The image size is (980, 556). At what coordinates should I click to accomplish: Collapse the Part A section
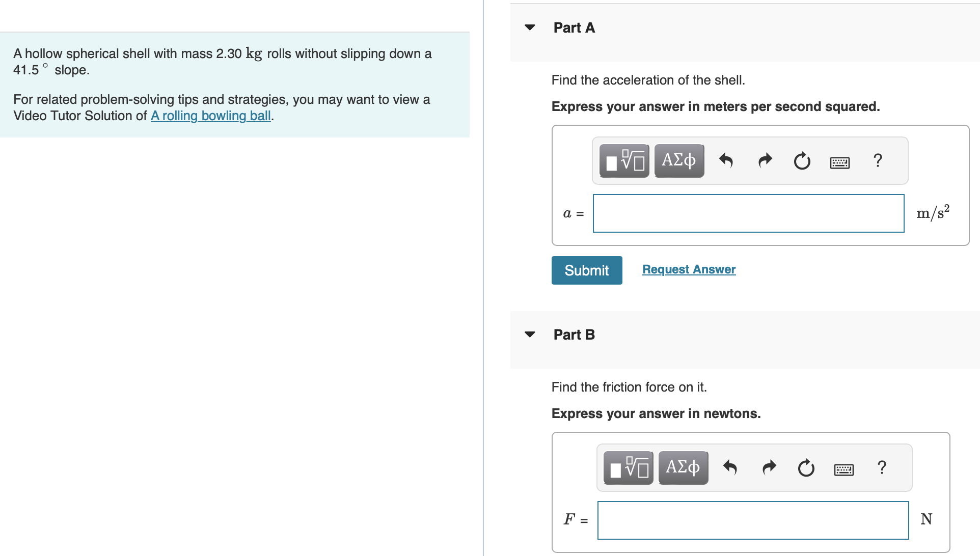[x=530, y=27]
